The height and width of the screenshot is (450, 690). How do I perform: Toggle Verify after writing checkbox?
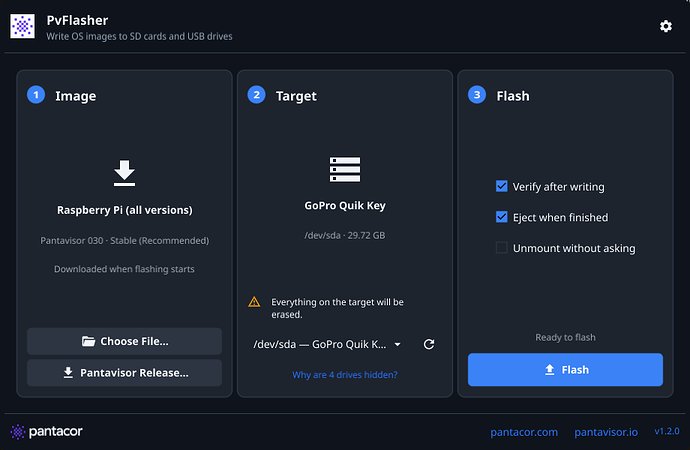[x=501, y=187]
